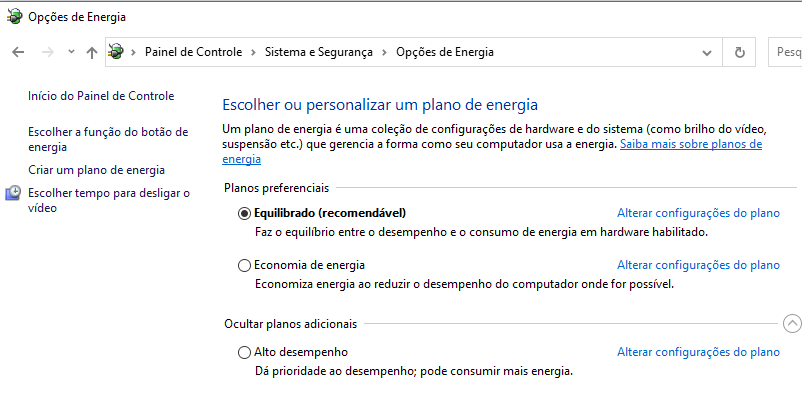Click the forward navigation arrow
The height and width of the screenshot is (397, 802).
[x=48, y=52]
